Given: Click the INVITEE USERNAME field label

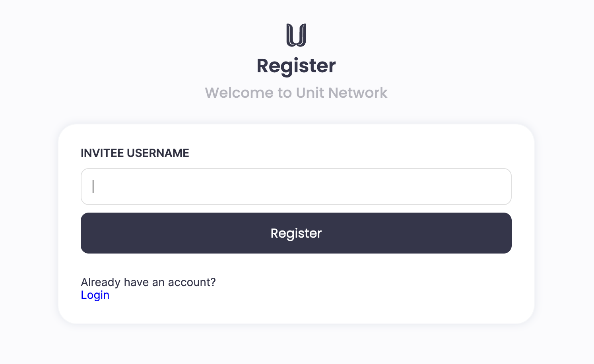Looking at the screenshot, I should click(135, 153).
